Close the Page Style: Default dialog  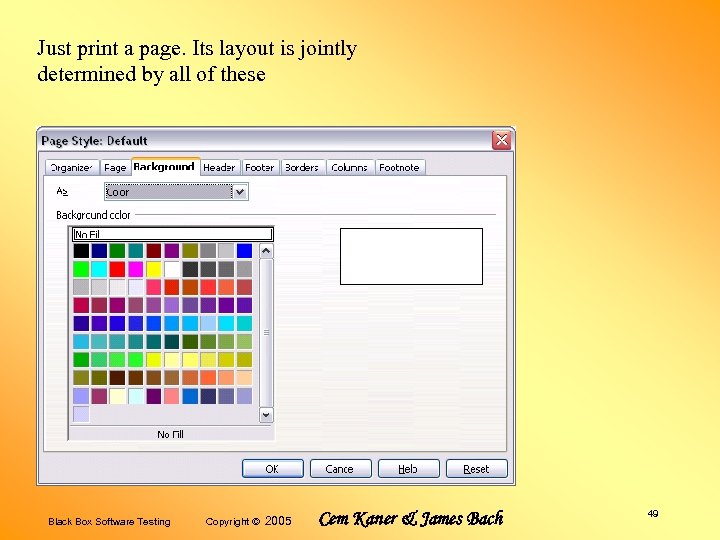tap(501, 140)
